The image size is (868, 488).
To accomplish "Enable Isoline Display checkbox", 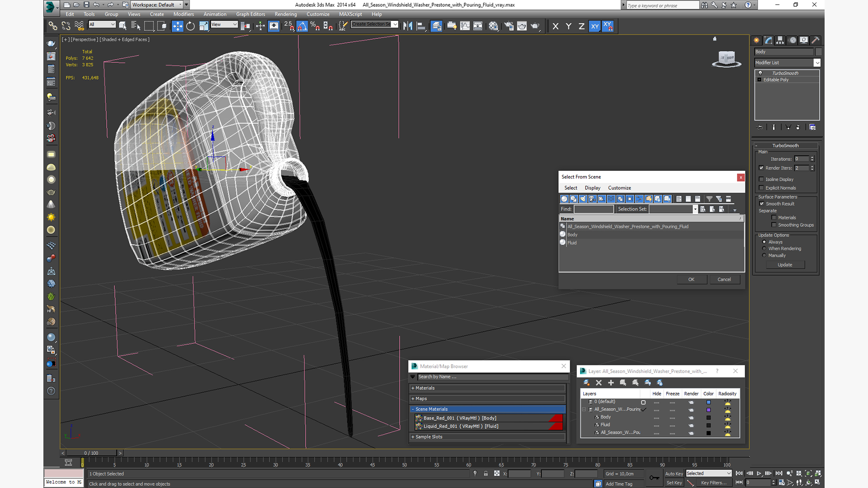I will click(761, 179).
